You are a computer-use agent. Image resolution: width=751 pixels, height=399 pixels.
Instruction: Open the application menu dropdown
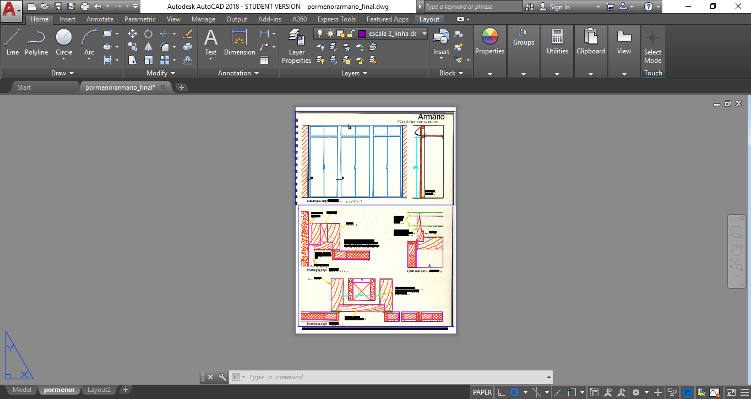11,10
